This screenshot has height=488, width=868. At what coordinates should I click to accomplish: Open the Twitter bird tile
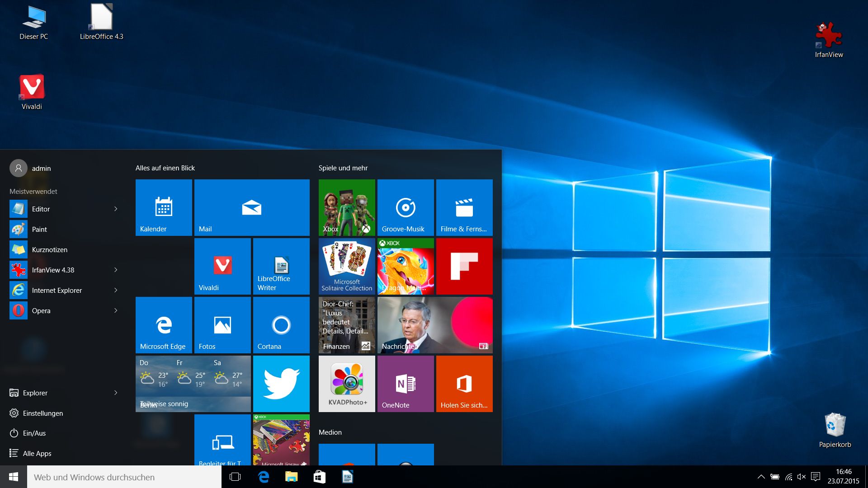coord(281,384)
